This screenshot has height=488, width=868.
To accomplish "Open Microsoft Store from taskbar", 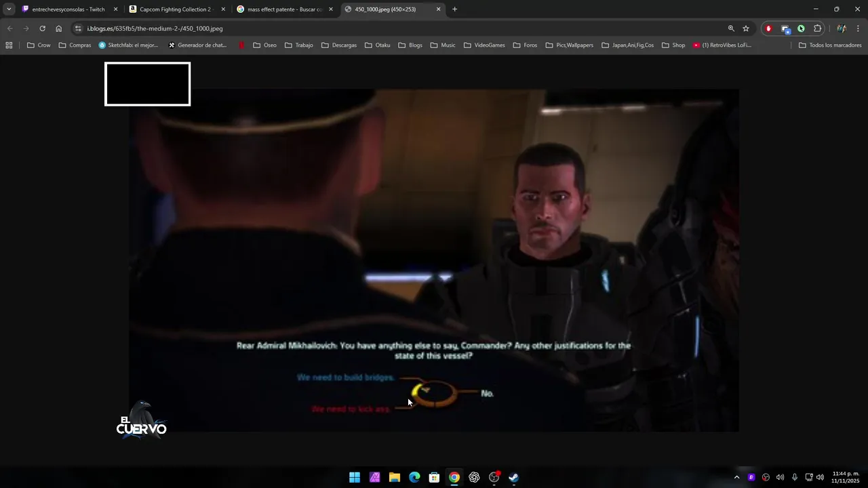I will click(x=434, y=477).
